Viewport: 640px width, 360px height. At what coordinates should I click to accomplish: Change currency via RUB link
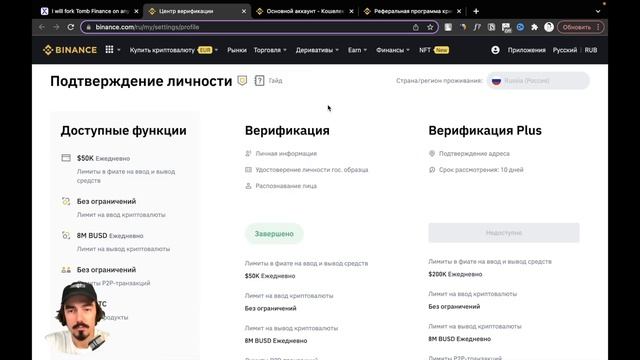click(x=591, y=50)
